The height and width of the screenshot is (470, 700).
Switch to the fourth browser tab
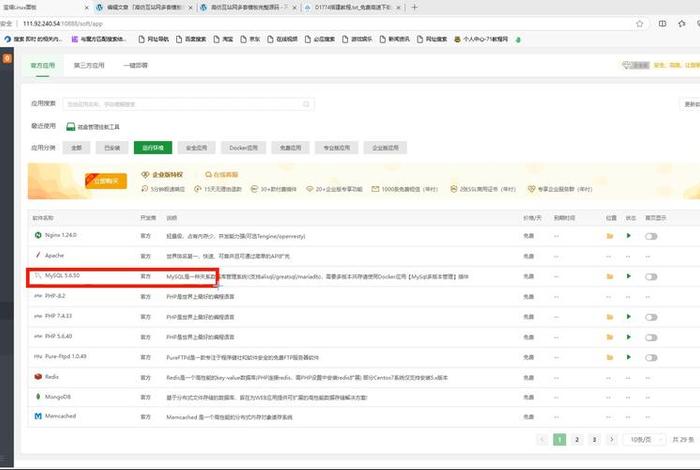click(x=353, y=7)
